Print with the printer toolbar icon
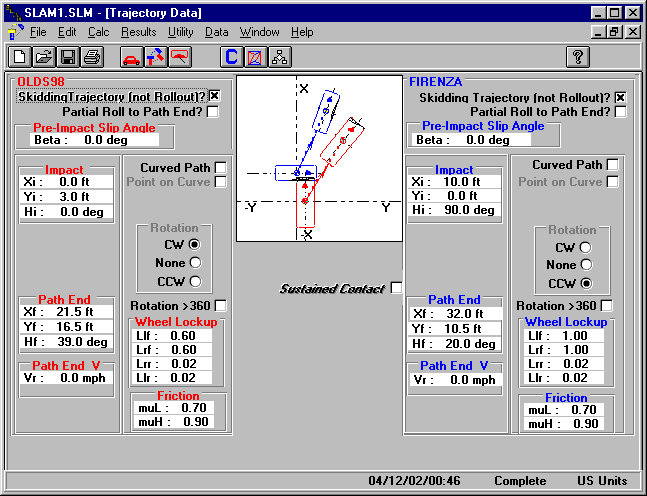 pos(92,57)
